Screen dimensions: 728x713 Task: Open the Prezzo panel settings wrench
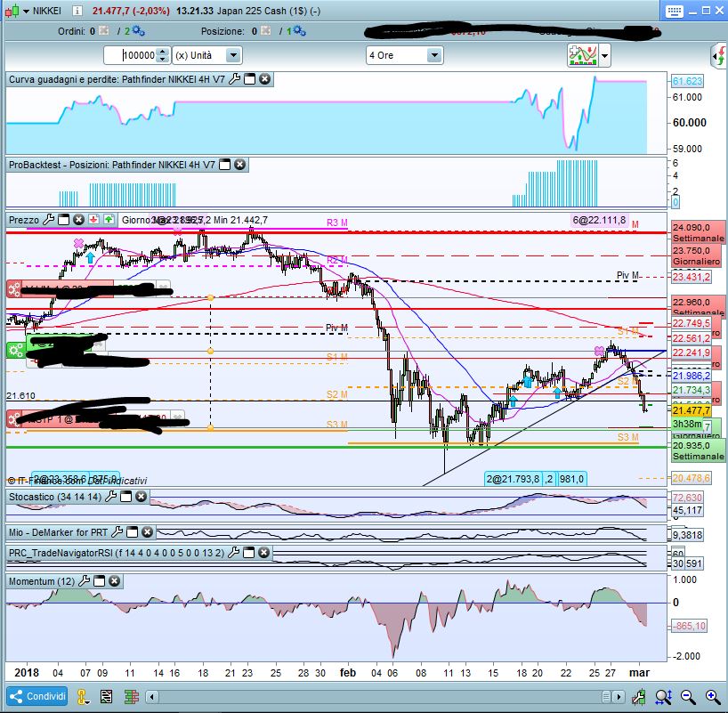pos(49,220)
